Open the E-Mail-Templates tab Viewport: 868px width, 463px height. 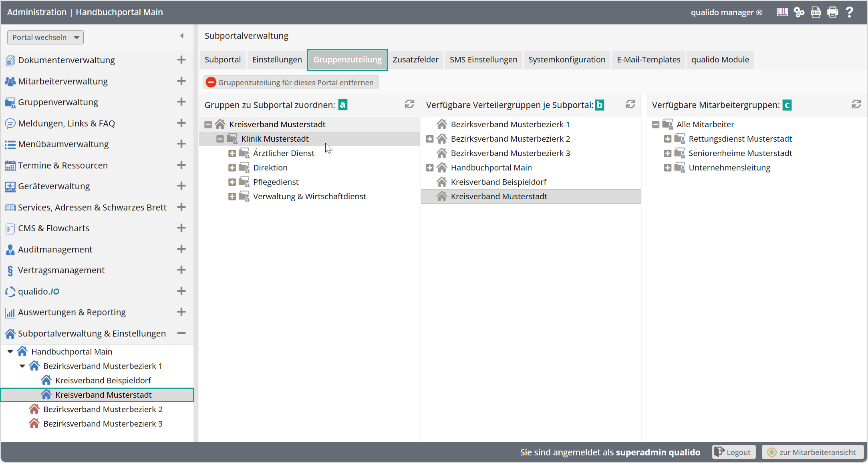(648, 60)
